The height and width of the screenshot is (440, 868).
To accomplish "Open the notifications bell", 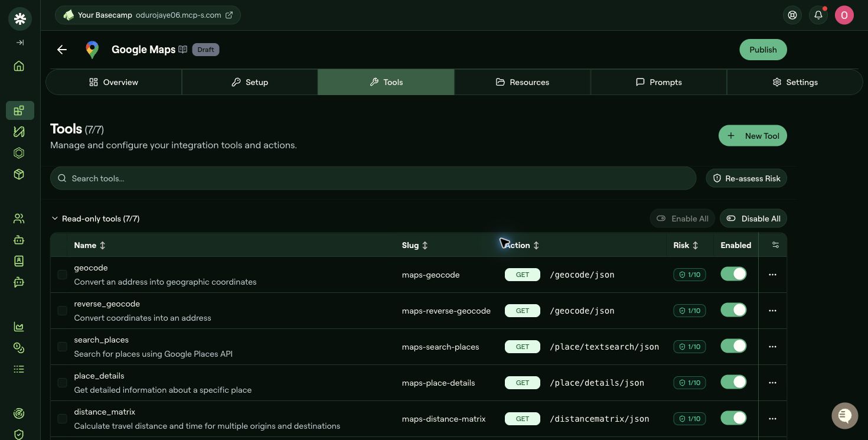I will 818,15.
